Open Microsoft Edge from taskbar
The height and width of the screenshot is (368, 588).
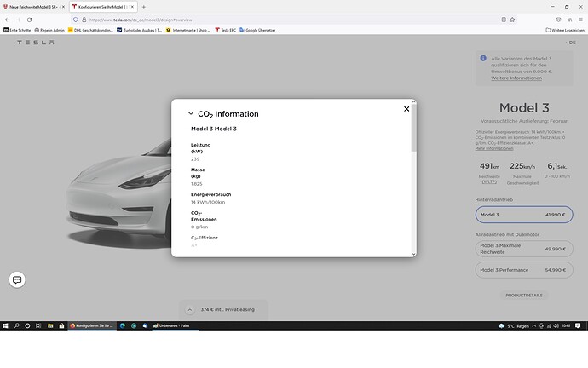point(122,325)
